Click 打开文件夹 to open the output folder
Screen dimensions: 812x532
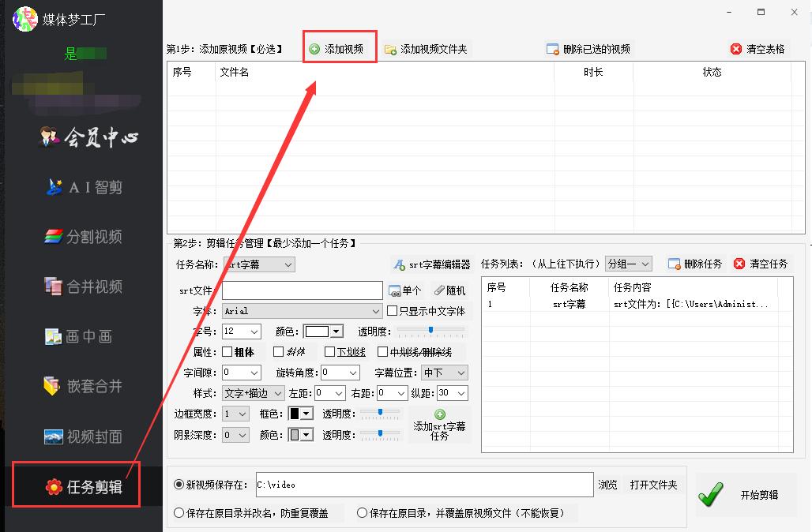click(653, 485)
